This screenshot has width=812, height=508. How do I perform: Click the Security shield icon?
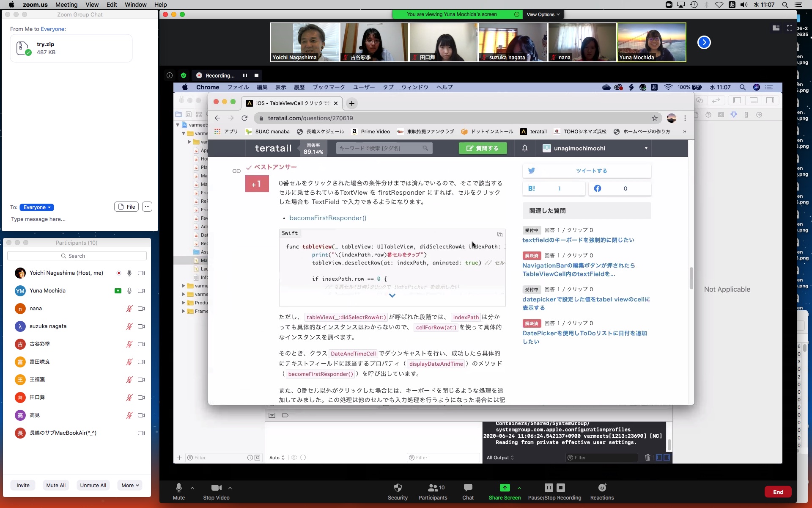pyautogui.click(x=398, y=488)
